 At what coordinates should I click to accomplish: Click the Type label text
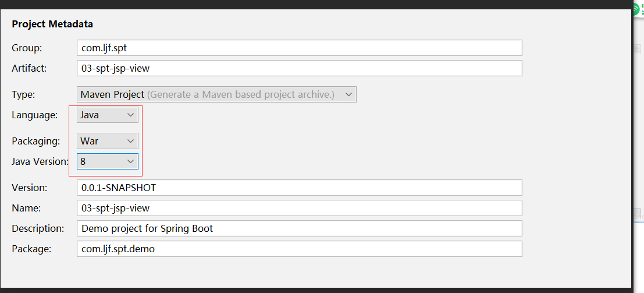[x=23, y=94]
